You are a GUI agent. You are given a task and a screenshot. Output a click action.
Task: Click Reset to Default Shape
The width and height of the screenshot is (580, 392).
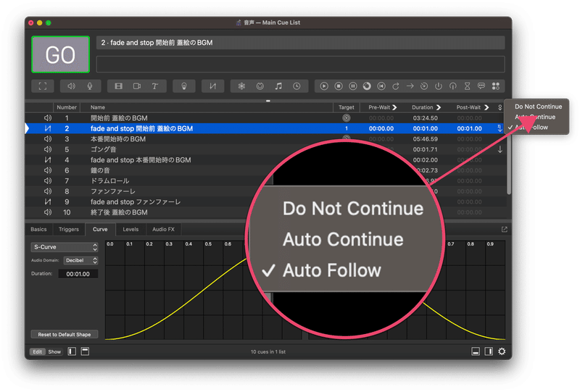click(x=65, y=334)
